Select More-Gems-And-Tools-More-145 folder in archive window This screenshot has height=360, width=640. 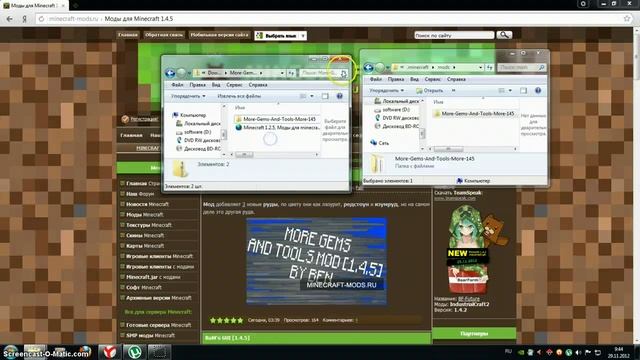click(x=276, y=119)
